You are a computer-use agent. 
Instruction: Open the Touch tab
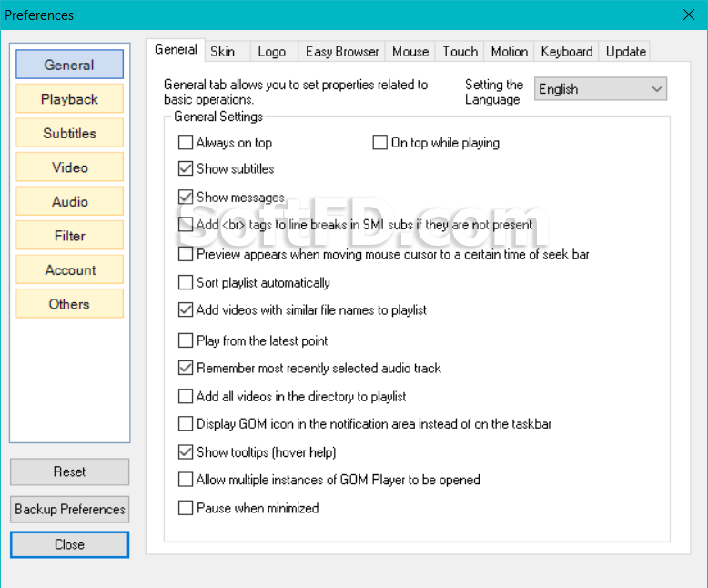point(460,52)
